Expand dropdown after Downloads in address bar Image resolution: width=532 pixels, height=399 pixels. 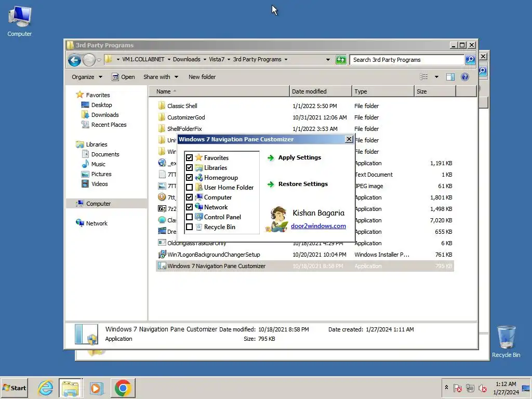tap(205, 60)
